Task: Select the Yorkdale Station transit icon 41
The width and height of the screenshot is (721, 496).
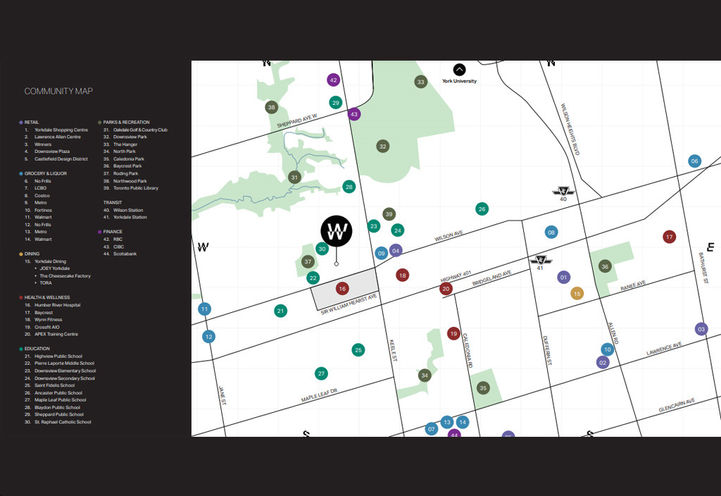Action: 541,260
